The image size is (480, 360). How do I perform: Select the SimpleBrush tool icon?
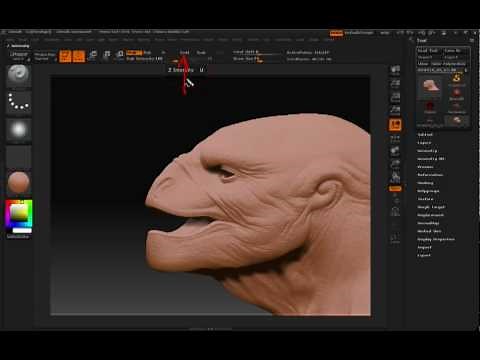pos(456,80)
